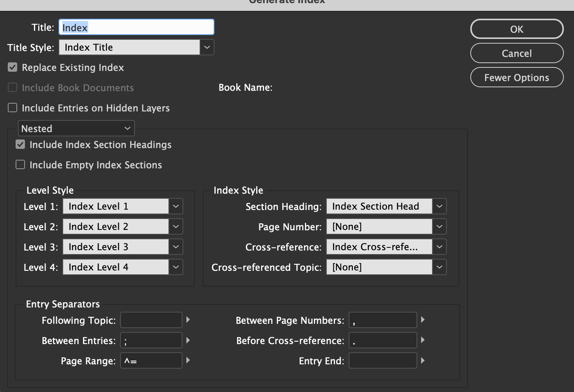This screenshot has height=392, width=574.
Task: Uncheck Replace Existing Index
Action: click(x=12, y=67)
